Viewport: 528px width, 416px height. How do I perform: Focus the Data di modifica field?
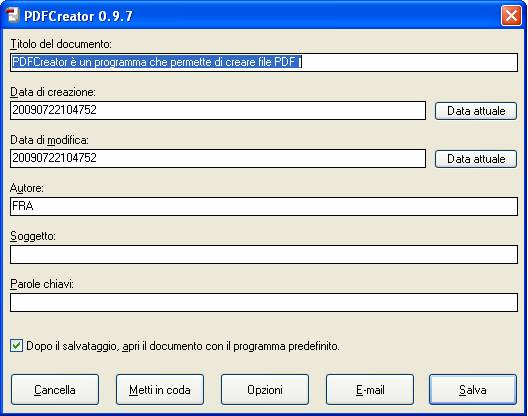218,158
